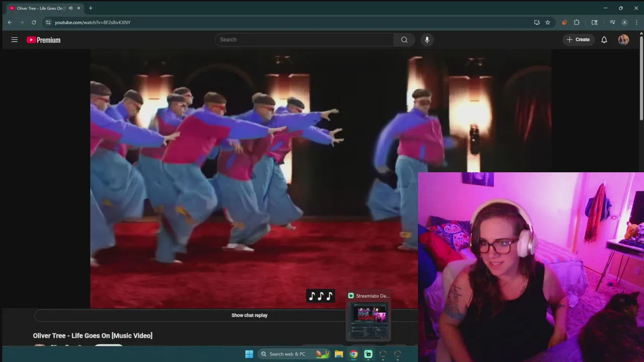Open the media controls music note icon

click(x=612, y=22)
